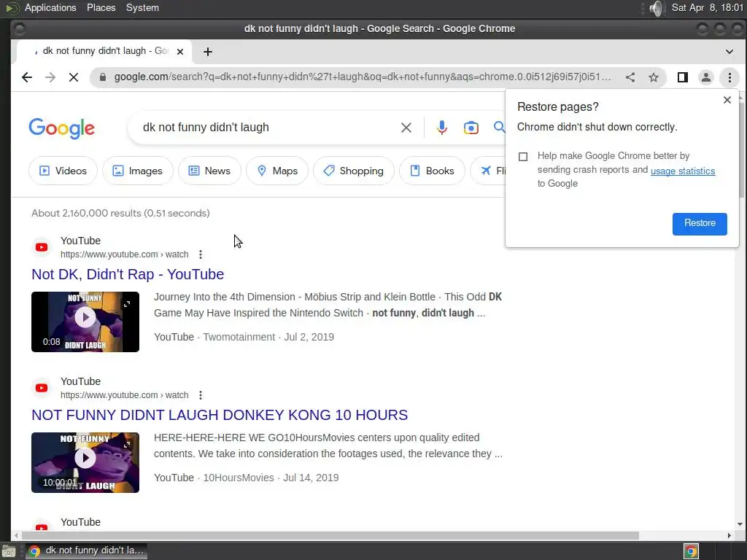Share this page icon
Viewport: 747px width, 560px height.
[x=630, y=77]
